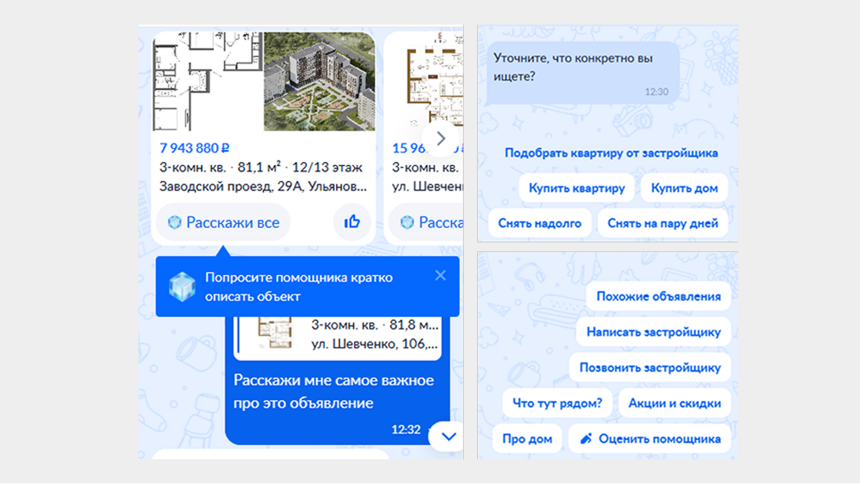Click the "Оценить помощника" button
The height and width of the screenshot is (504, 860).
pyautogui.click(x=650, y=439)
